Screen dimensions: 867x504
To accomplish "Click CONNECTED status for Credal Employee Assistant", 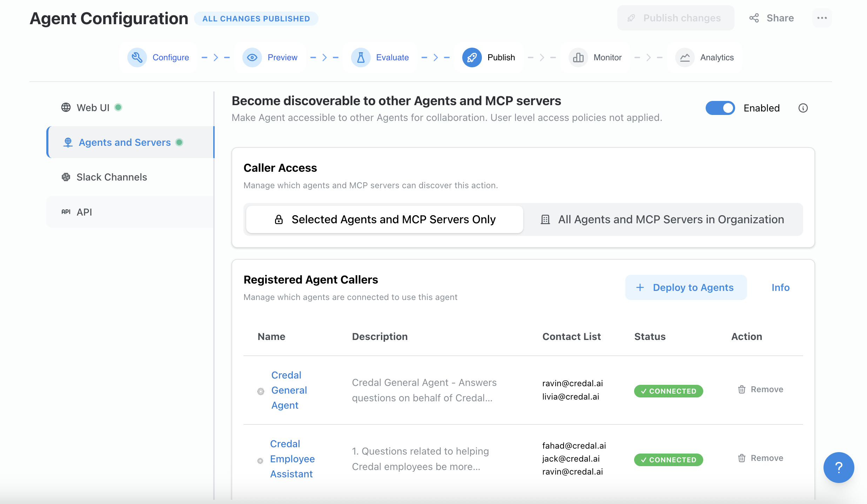I will pyautogui.click(x=668, y=460).
